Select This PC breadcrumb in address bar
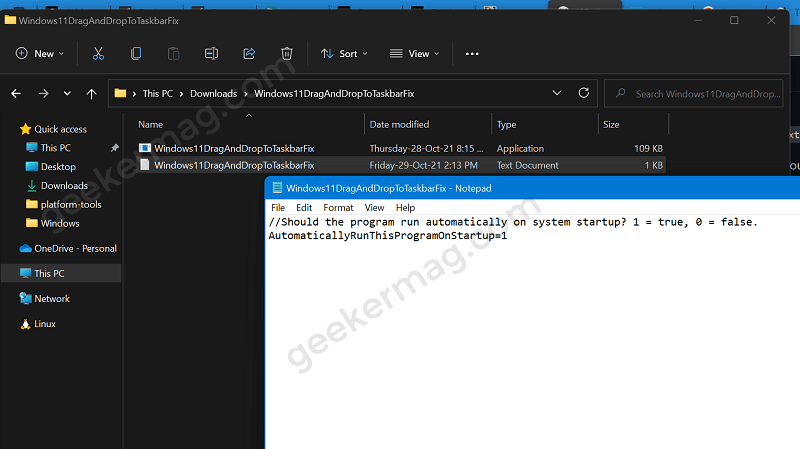 [x=158, y=93]
